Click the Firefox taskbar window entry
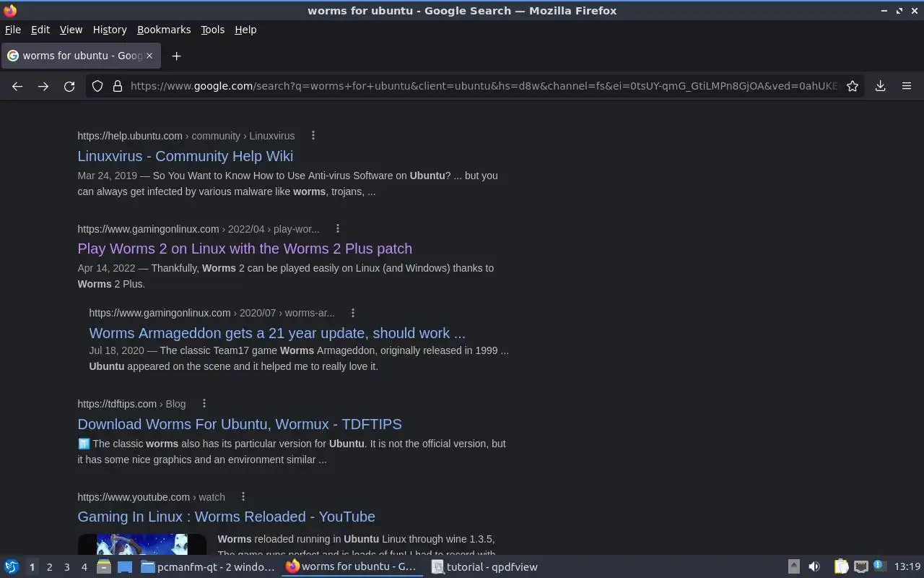The width and height of the screenshot is (924, 578). [352, 567]
